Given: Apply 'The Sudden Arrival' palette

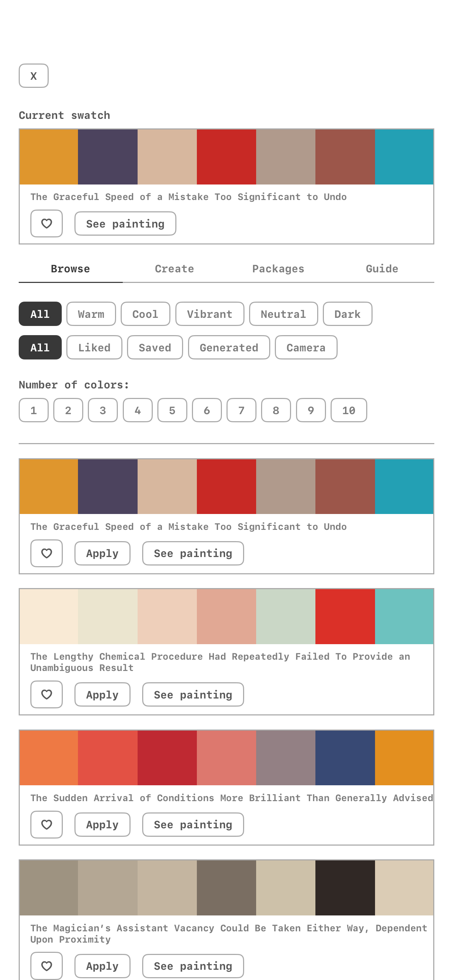Looking at the screenshot, I should tap(102, 824).
